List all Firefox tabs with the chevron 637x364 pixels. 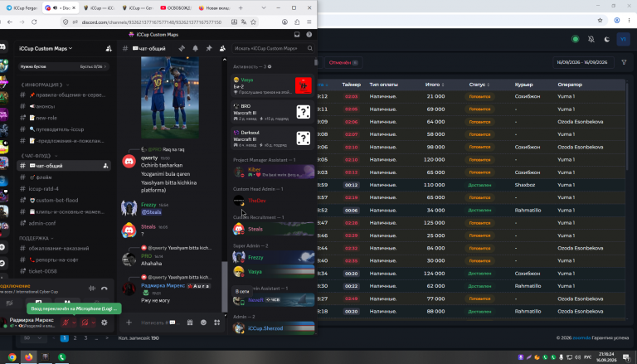point(264,7)
